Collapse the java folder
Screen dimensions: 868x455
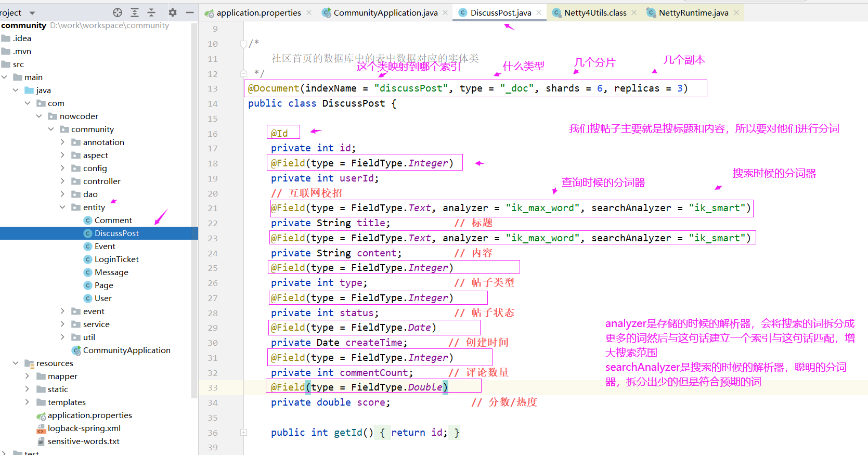pos(16,90)
